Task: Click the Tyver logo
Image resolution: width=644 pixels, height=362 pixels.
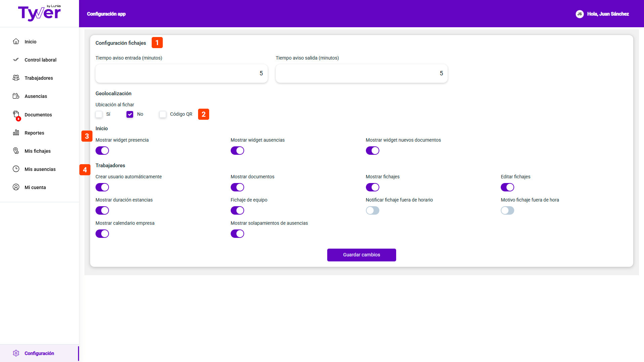Action: [x=39, y=13]
